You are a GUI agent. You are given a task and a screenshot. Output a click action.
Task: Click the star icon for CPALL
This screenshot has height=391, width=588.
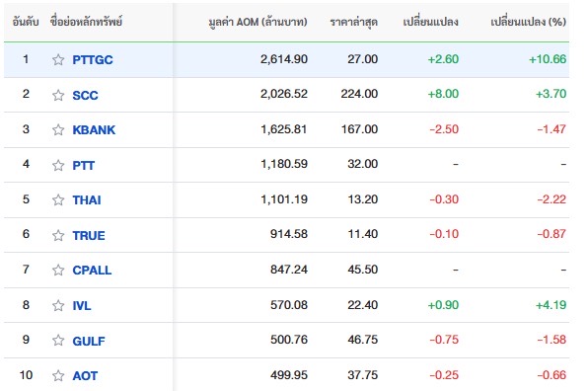coord(58,271)
